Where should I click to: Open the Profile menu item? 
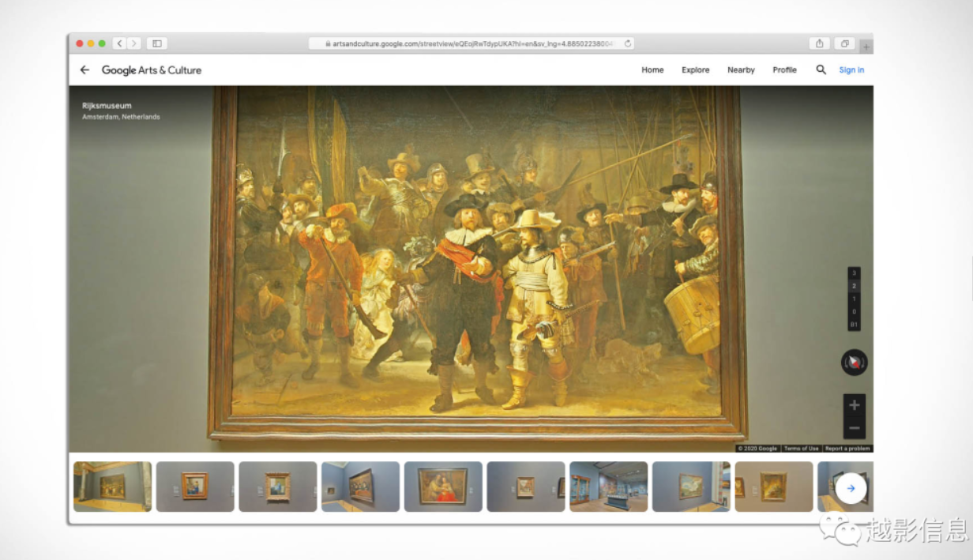tap(784, 70)
